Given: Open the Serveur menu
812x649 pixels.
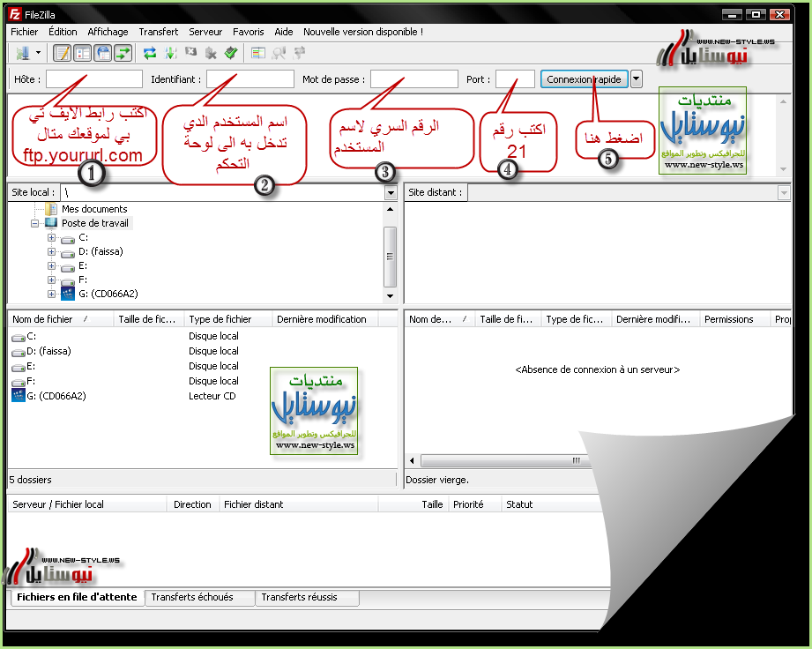Looking at the screenshot, I should 205,32.
